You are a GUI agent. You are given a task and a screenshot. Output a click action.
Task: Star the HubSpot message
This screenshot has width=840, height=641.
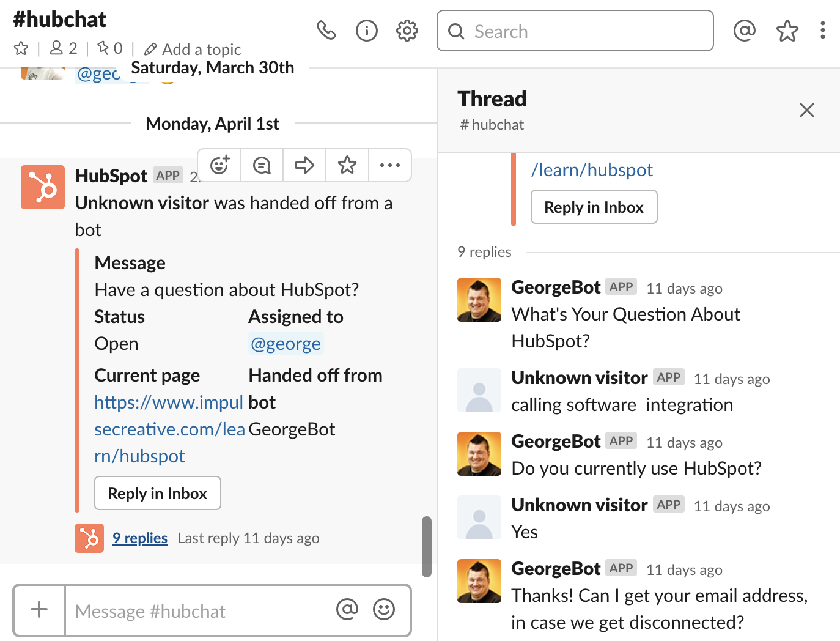pos(347,165)
